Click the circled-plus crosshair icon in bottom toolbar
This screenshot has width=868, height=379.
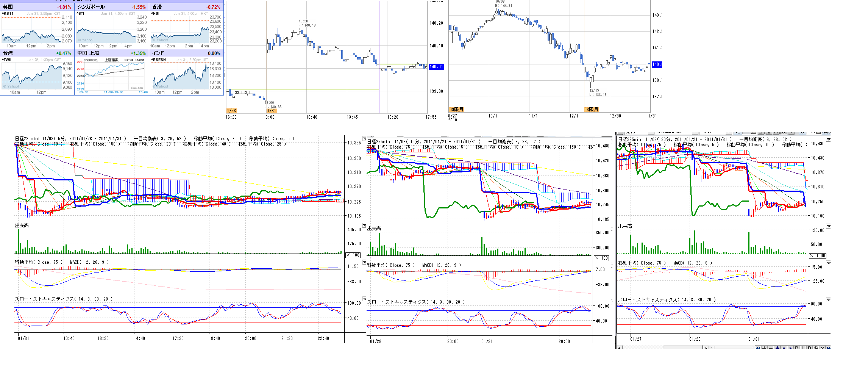[816, 348]
